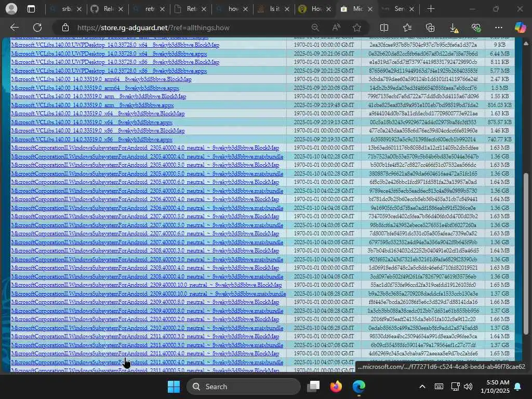Show hidden system tray icons
The width and height of the screenshot is (532, 399).
(x=422, y=387)
